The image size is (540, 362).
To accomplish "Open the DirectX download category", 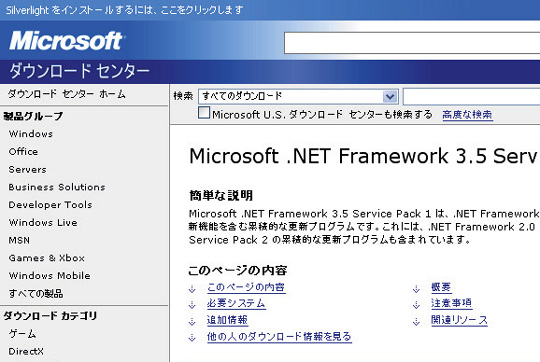I will click(x=26, y=351).
